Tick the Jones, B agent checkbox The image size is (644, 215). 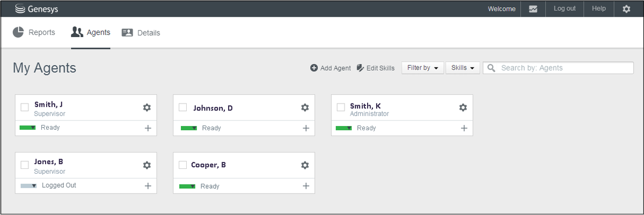click(x=25, y=165)
